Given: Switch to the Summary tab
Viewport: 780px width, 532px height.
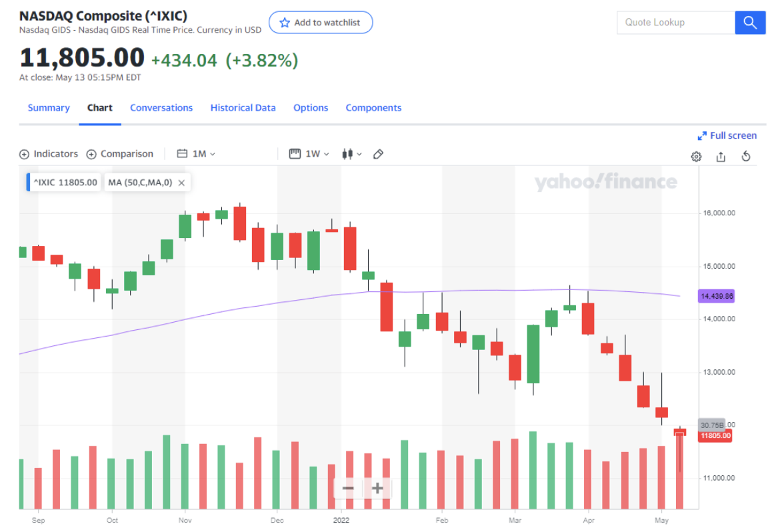Looking at the screenshot, I should coord(49,108).
